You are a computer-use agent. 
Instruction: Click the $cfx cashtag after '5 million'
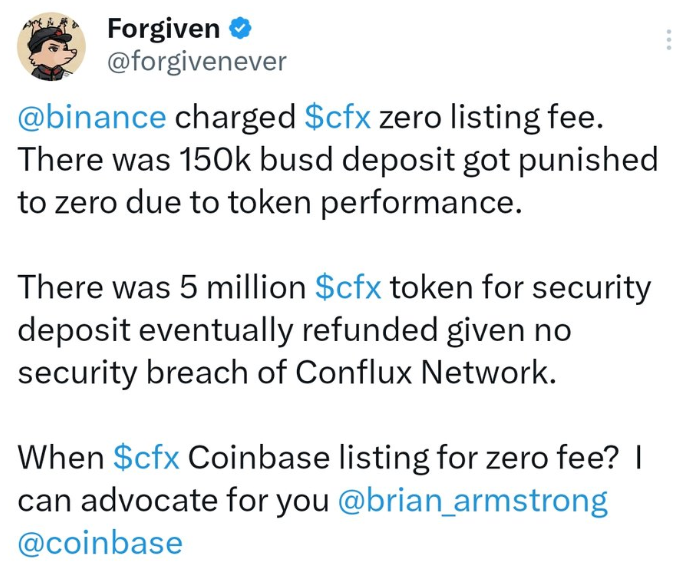(348, 287)
